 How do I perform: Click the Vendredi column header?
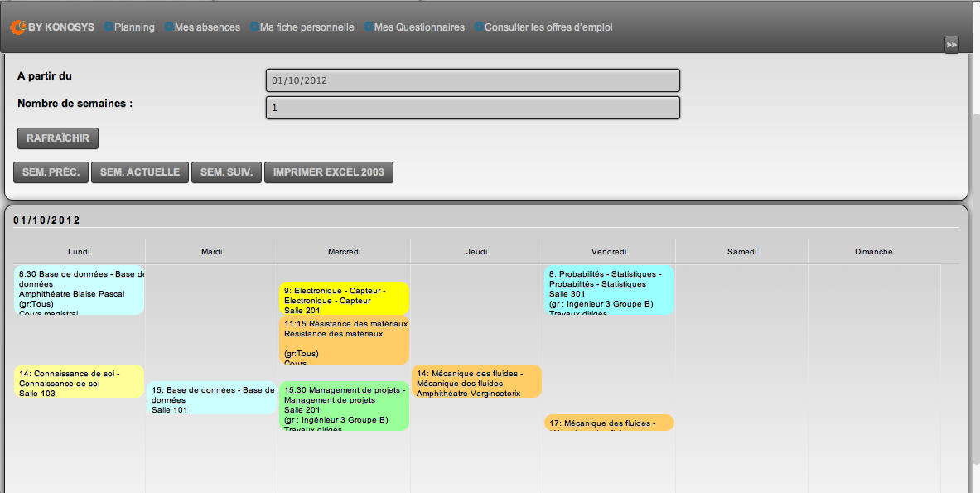coord(610,251)
